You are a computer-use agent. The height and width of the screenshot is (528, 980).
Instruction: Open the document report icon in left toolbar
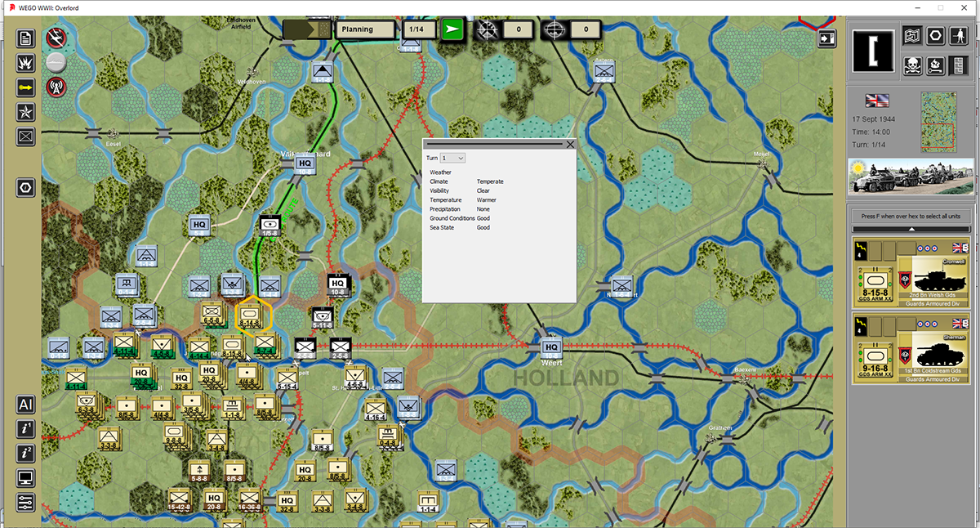click(x=25, y=38)
